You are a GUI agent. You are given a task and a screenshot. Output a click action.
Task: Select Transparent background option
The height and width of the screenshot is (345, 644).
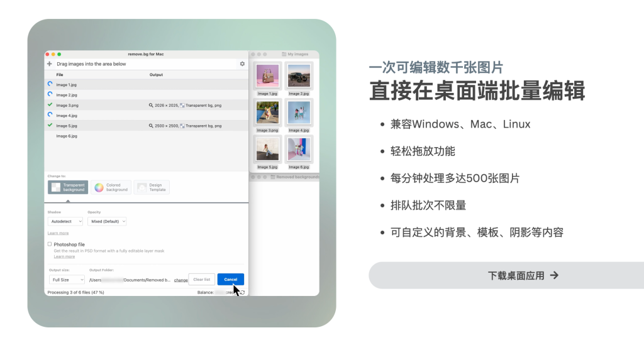[x=68, y=187]
